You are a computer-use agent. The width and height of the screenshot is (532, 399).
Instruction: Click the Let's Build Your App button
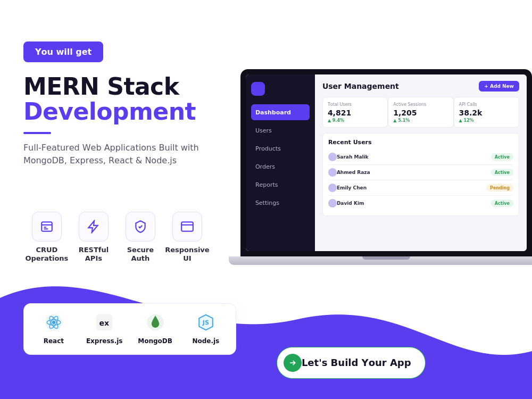(x=351, y=363)
